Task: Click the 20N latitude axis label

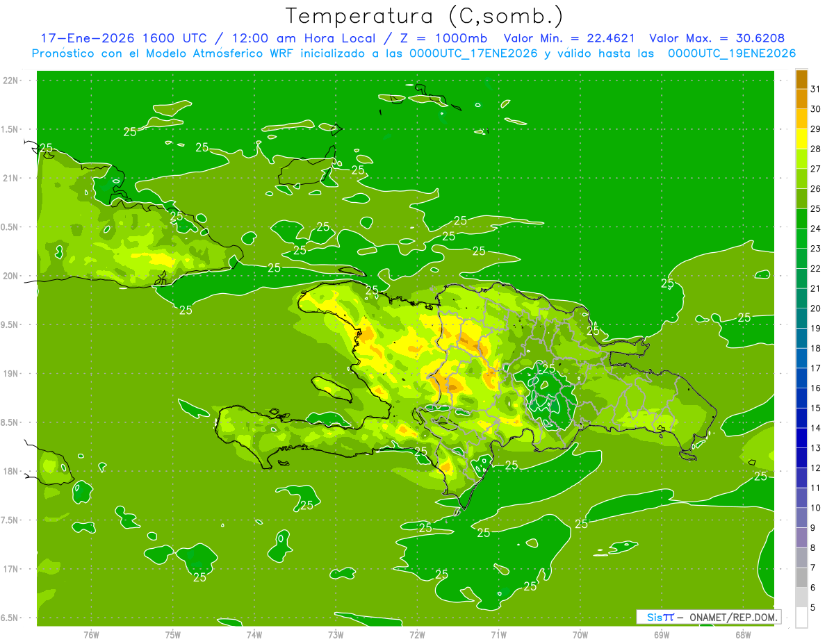Action: 10,276
